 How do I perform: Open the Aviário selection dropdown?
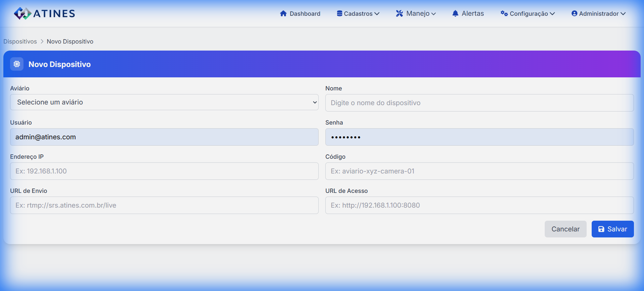click(164, 102)
